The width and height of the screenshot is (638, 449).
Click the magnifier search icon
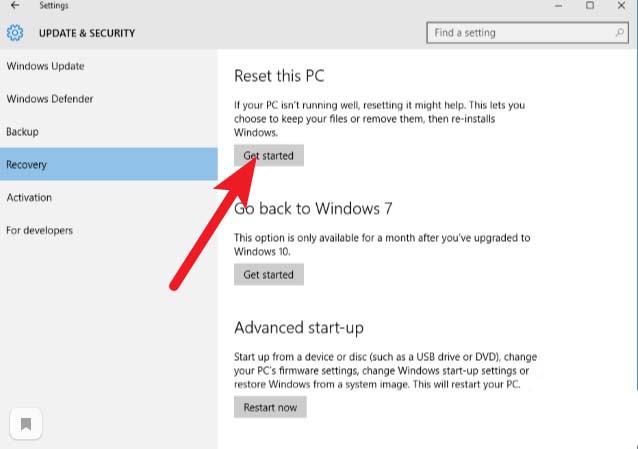click(x=620, y=33)
